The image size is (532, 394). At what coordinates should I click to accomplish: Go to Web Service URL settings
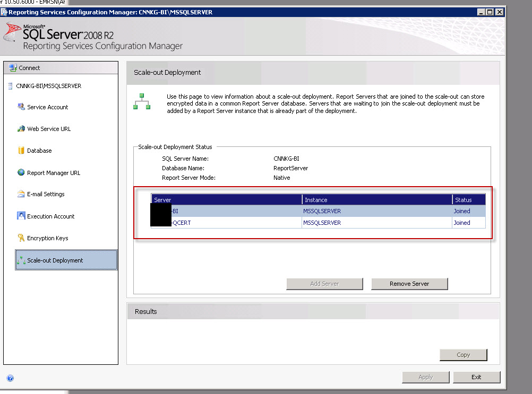click(49, 129)
